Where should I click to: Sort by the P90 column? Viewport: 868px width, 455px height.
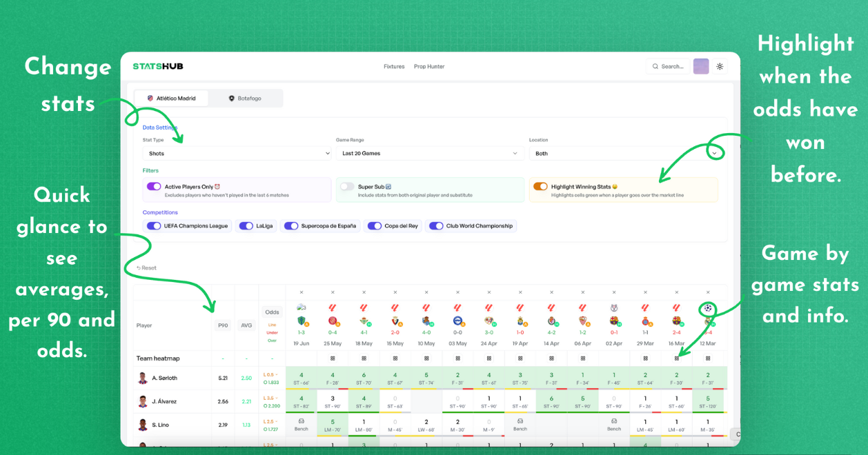point(222,325)
